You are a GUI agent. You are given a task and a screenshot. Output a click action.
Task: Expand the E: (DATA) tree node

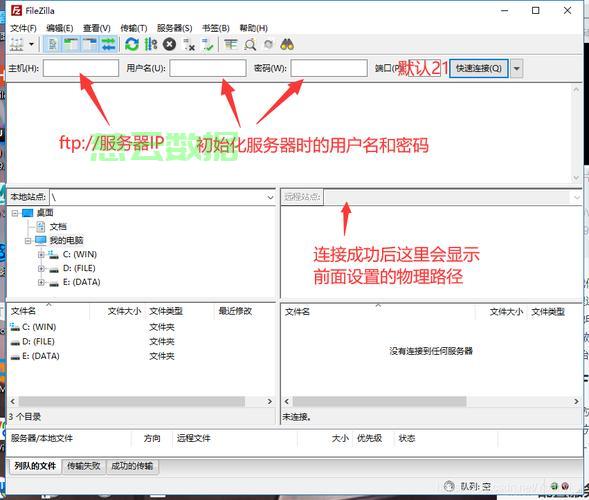click(x=41, y=282)
